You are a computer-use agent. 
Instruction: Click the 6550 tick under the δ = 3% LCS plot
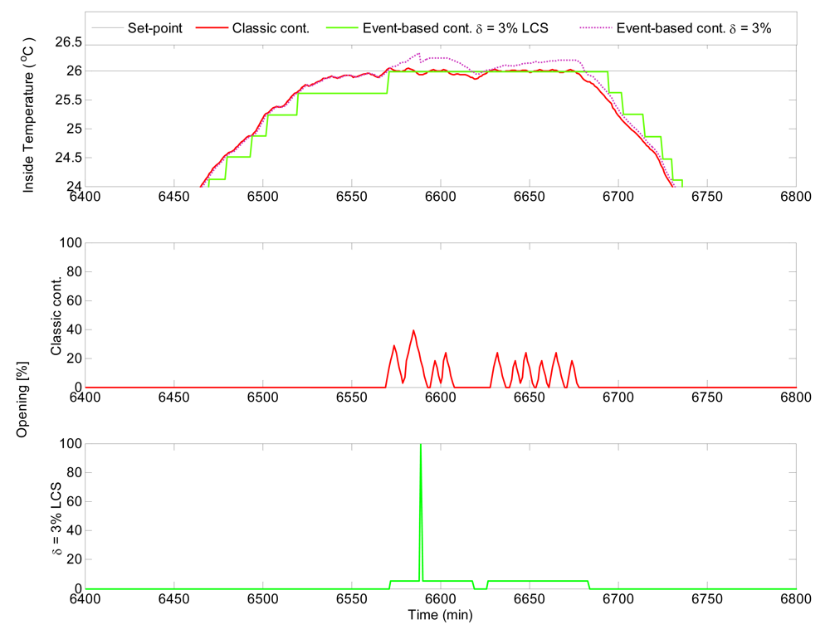click(351, 599)
